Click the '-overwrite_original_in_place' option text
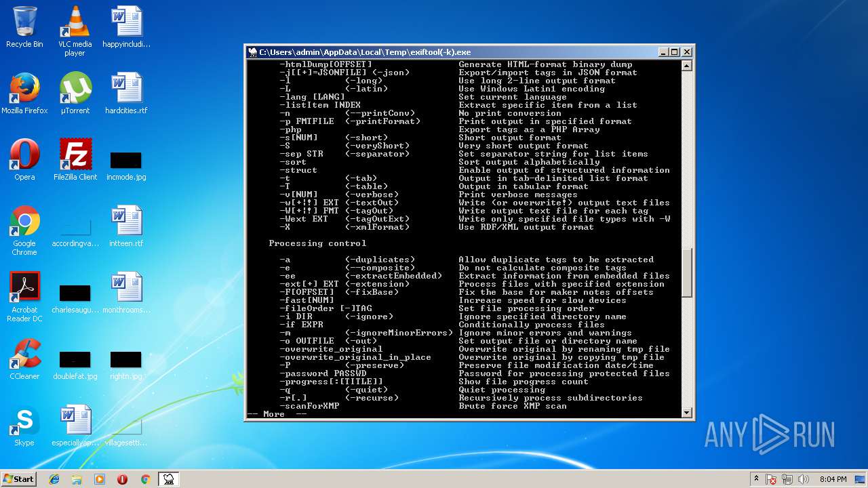Viewport: 868px width, 488px height. coord(355,357)
